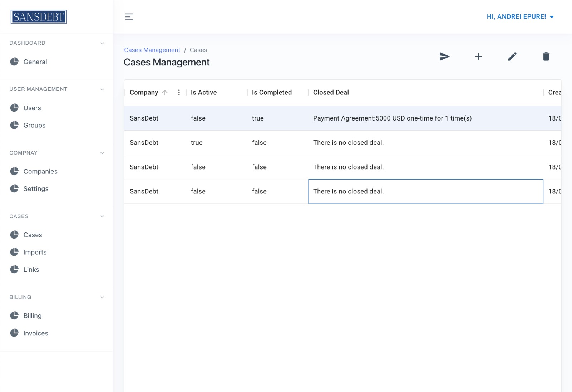Click the pie icon beside Links
Viewport: 572px width, 392px height.
[x=14, y=269]
